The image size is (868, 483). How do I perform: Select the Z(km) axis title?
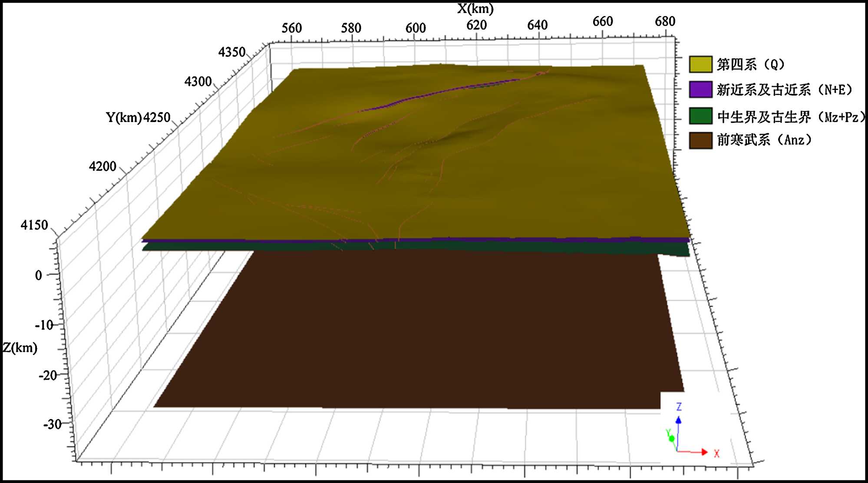[x=20, y=347]
